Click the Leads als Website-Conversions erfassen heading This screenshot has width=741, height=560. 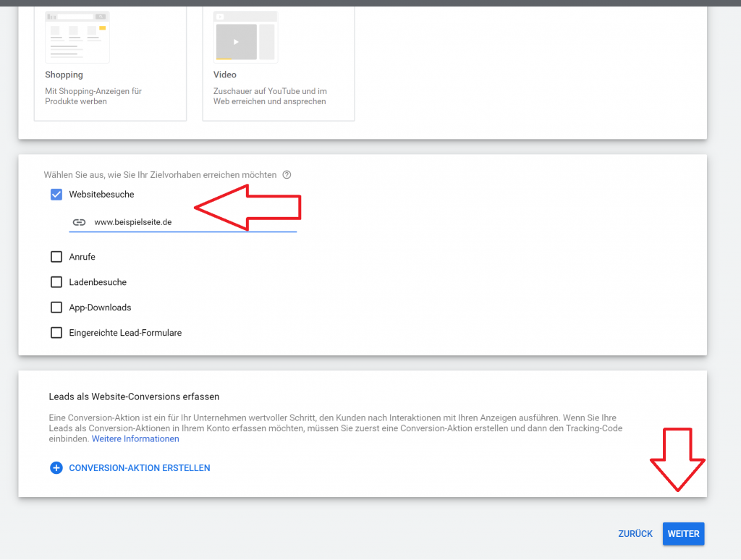coord(134,396)
